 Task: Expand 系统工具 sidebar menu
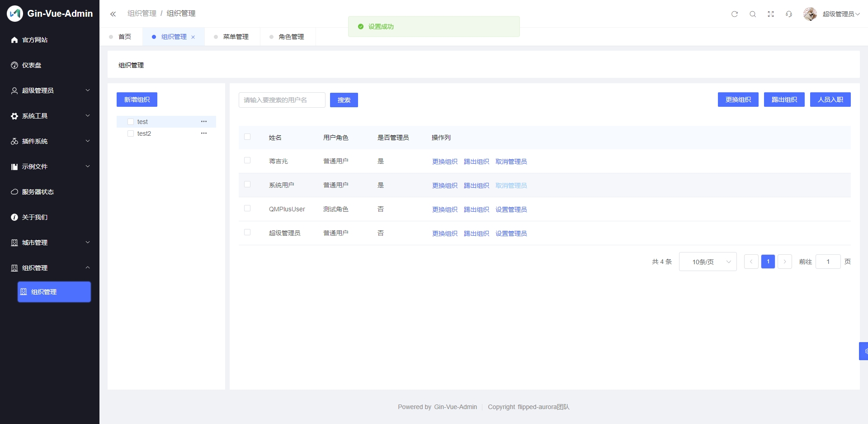point(50,116)
